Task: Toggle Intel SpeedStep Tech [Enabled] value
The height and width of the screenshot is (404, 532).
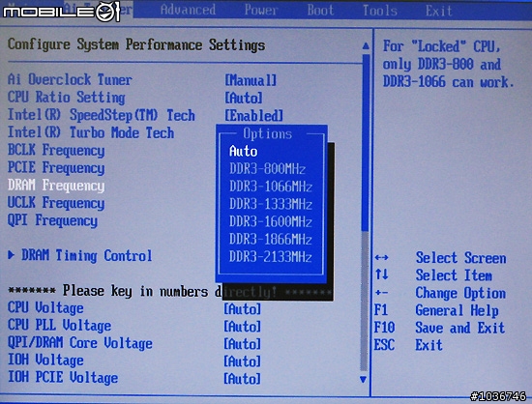Action: click(253, 116)
